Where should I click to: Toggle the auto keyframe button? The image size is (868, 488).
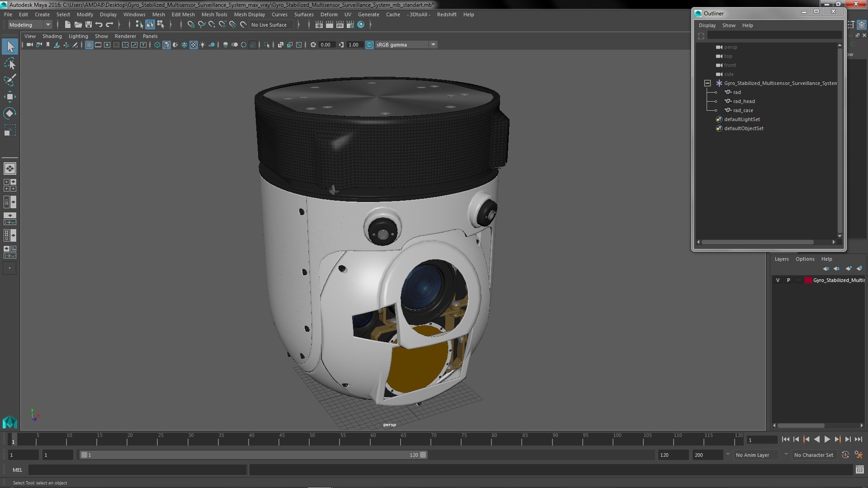(845, 455)
